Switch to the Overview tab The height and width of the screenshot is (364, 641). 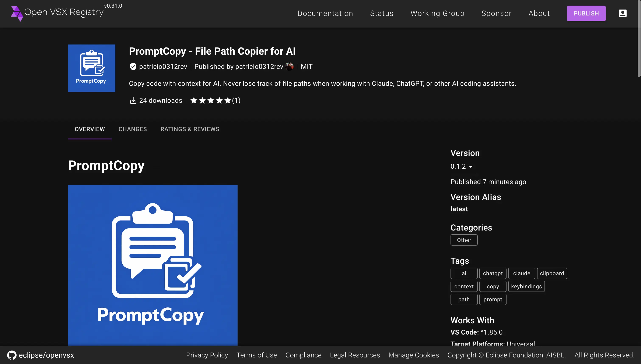tap(90, 129)
